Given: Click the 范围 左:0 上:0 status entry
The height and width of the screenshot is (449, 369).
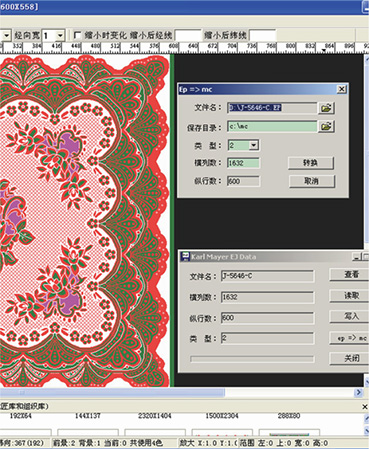Looking at the screenshot, I should pos(283,443).
